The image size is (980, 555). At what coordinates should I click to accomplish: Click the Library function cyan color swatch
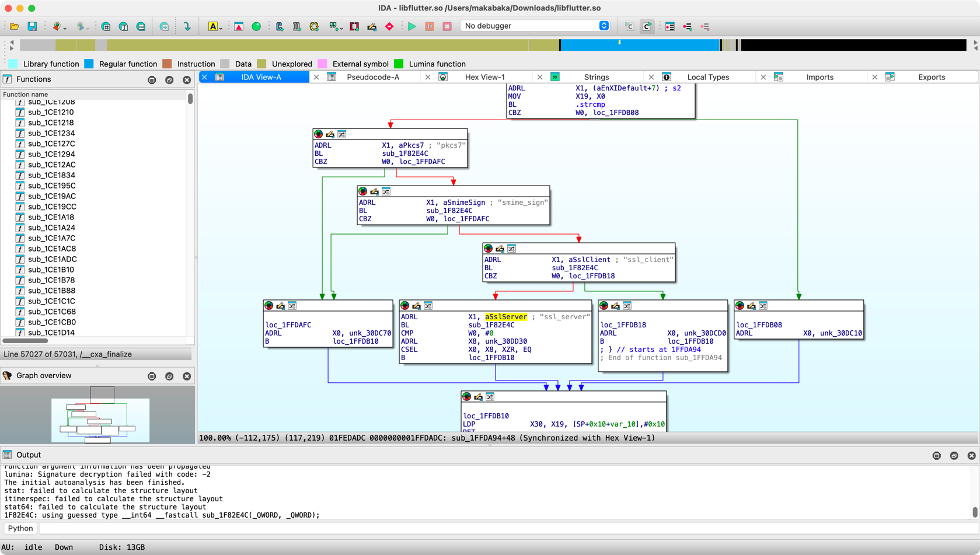[x=13, y=64]
